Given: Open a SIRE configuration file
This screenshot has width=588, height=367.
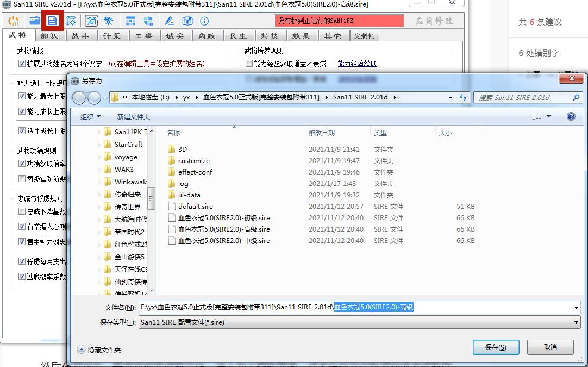Looking at the screenshot, I should 34,21.
